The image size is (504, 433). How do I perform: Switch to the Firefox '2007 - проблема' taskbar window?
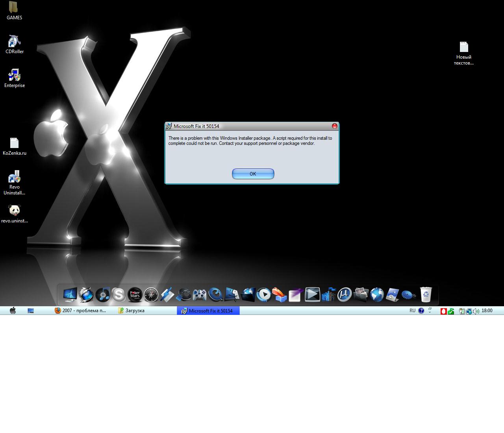(81, 311)
